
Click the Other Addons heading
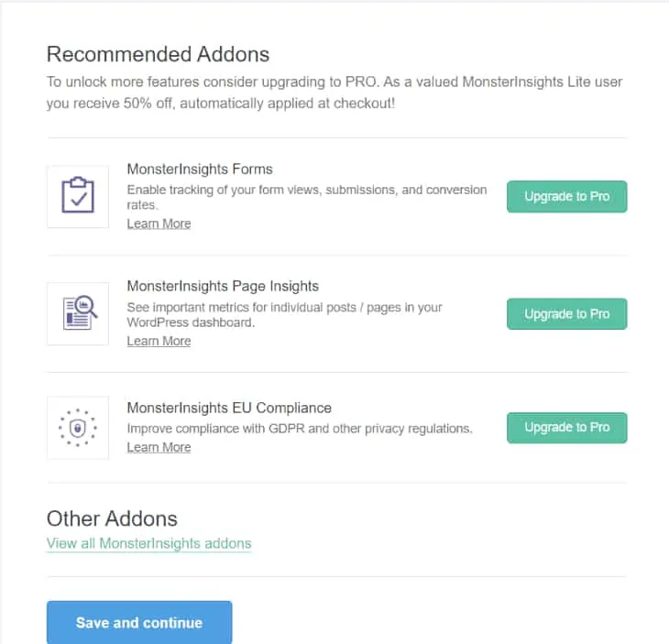click(112, 518)
